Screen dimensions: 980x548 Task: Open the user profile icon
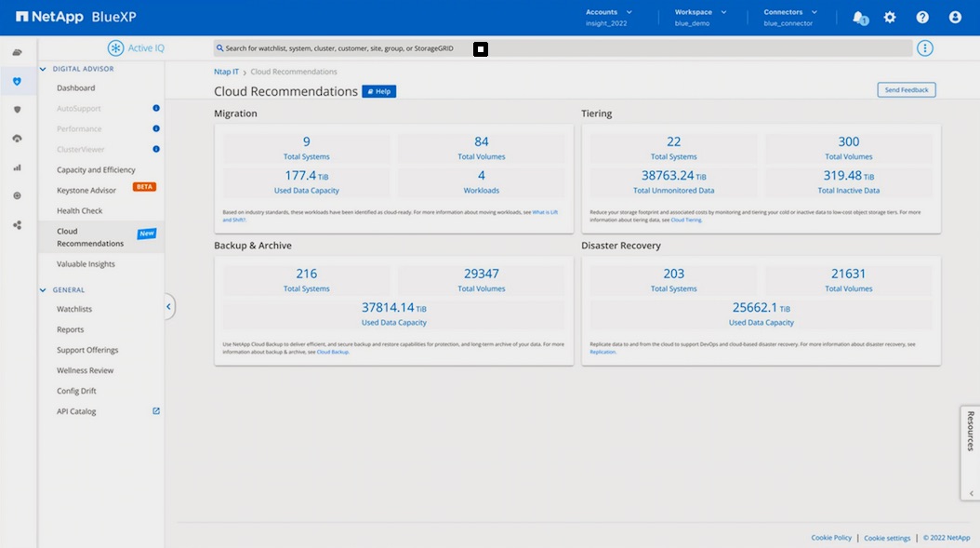955,18
